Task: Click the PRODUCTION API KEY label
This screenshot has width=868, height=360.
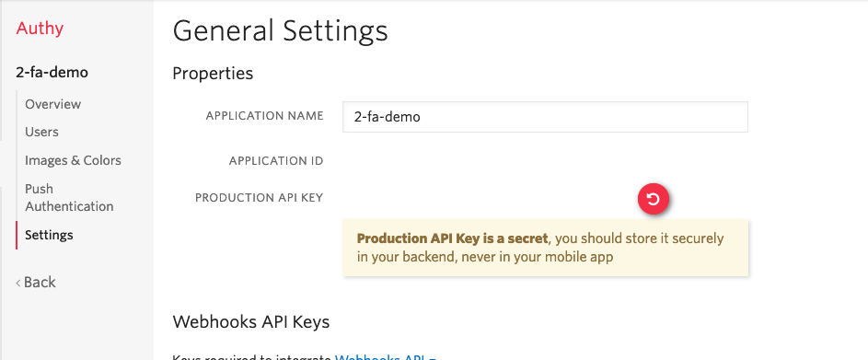Action: click(x=259, y=198)
